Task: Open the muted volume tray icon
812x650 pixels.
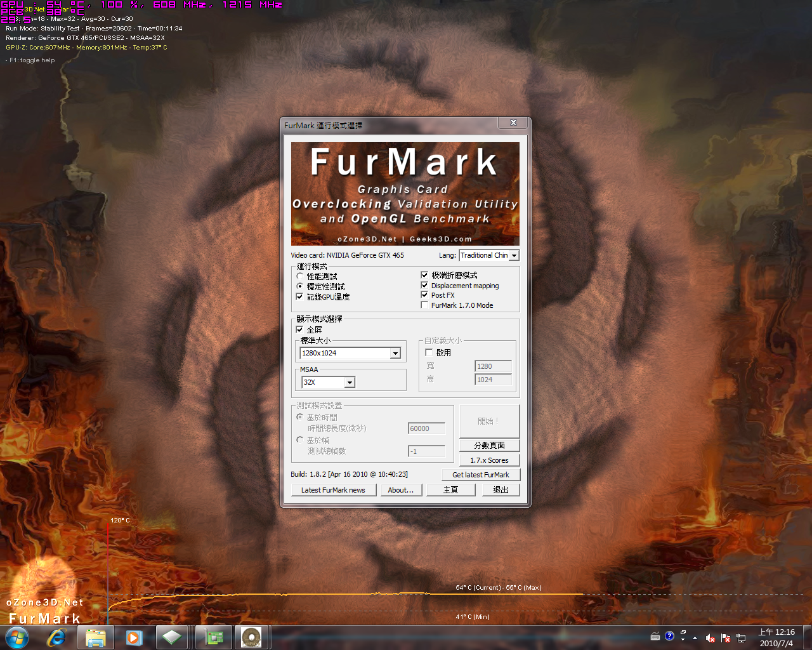Action: pyautogui.click(x=710, y=638)
